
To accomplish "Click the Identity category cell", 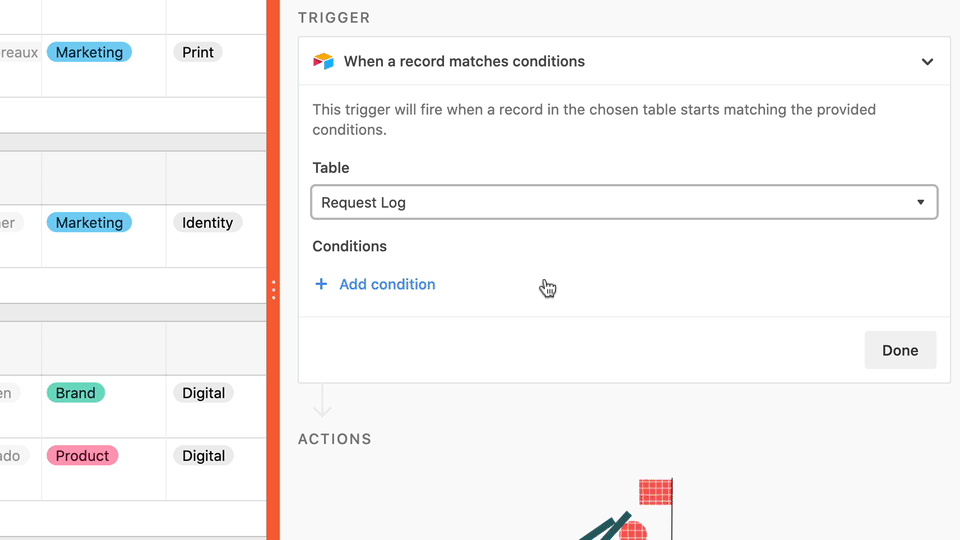I will tap(208, 222).
